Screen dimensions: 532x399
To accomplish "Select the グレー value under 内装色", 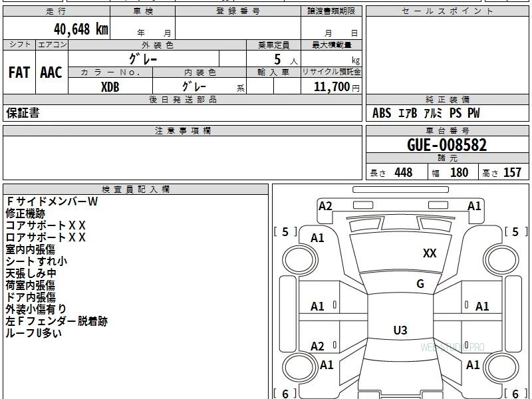I will (x=194, y=86).
